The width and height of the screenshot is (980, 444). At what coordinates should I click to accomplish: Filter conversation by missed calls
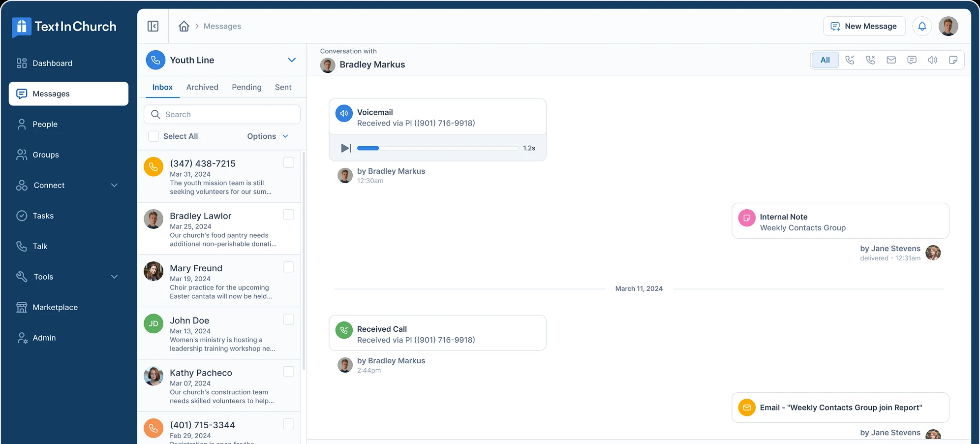coord(871,60)
